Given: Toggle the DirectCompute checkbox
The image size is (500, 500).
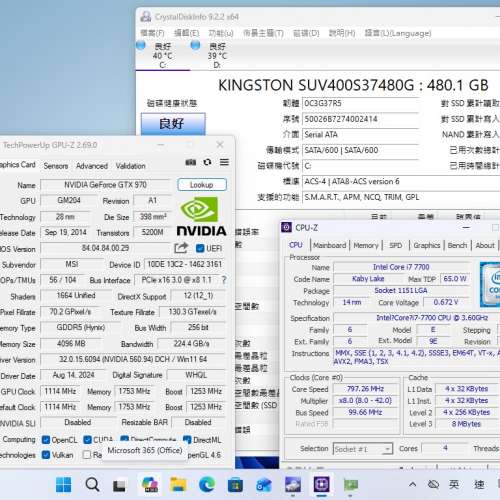Looking at the screenshot, I should (125, 439).
